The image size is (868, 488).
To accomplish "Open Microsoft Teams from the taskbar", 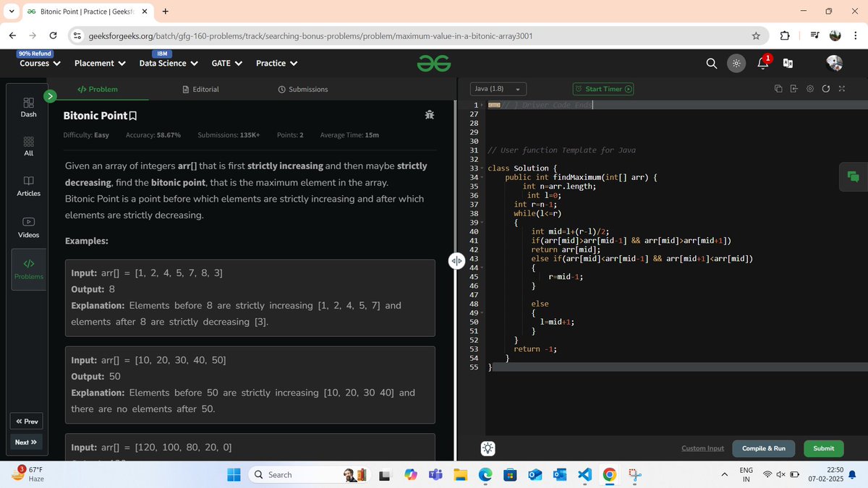I will pyautogui.click(x=435, y=474).
